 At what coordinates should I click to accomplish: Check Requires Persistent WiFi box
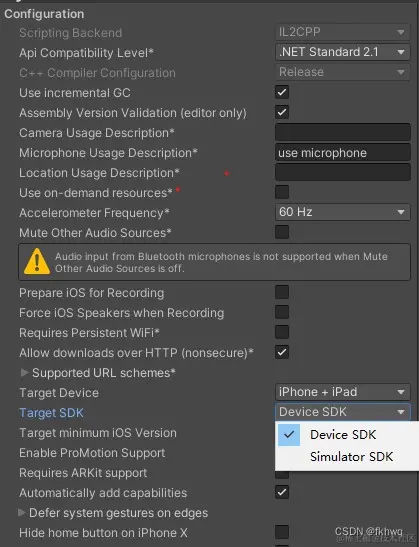click(282, 332)
